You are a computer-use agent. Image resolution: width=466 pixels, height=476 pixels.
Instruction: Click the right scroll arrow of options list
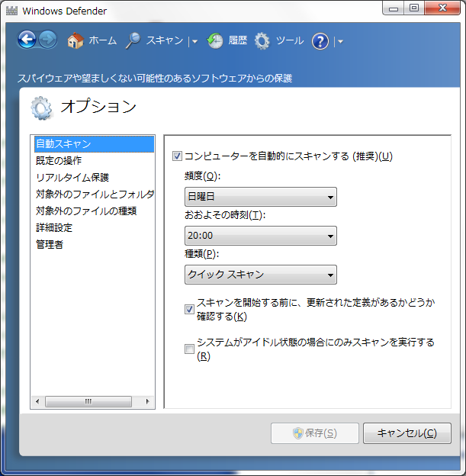pos(147,401)
